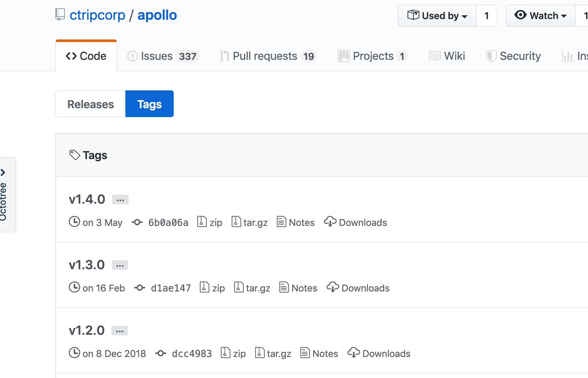This screenshot has height=378, width=588.
Task: Open the Used by dropdown
Action: (437, 16)
